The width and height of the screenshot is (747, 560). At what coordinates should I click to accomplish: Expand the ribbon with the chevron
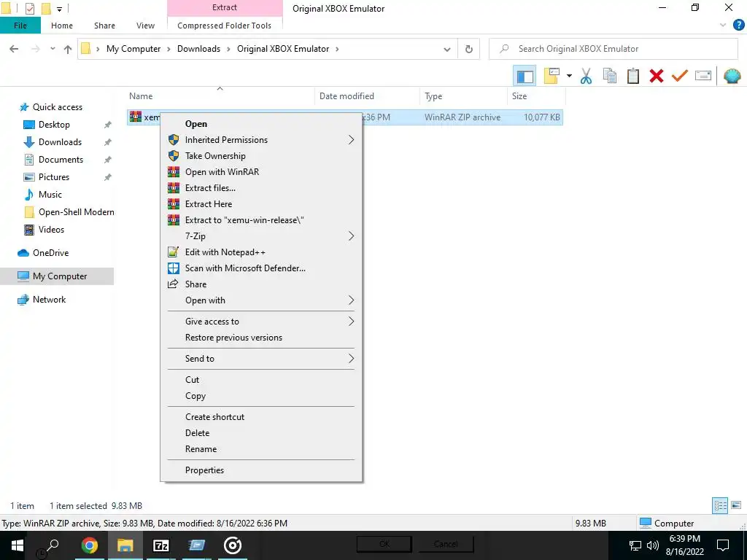pos(723,26)
